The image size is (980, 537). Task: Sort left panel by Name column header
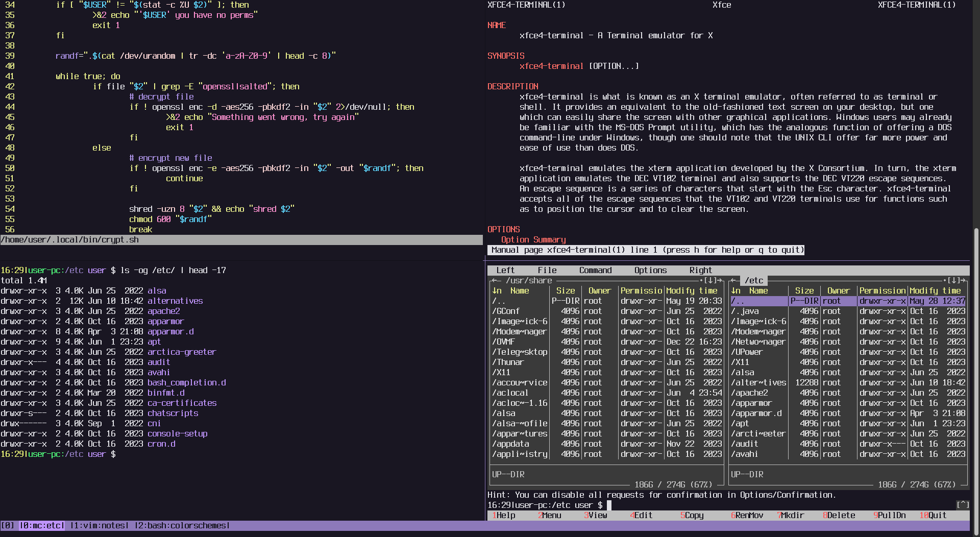pyautogui.click(x=520, y=290)
